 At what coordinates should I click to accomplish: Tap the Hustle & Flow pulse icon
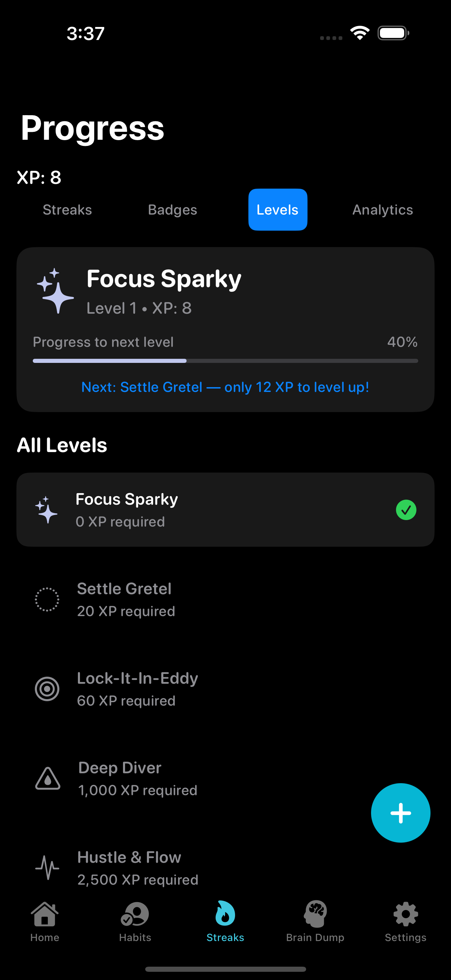(47, 868)
